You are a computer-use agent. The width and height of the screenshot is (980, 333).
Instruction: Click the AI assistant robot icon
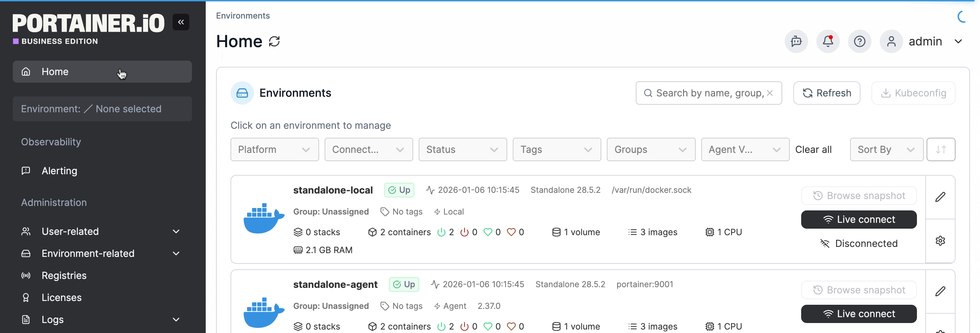[x=796, y=41]
